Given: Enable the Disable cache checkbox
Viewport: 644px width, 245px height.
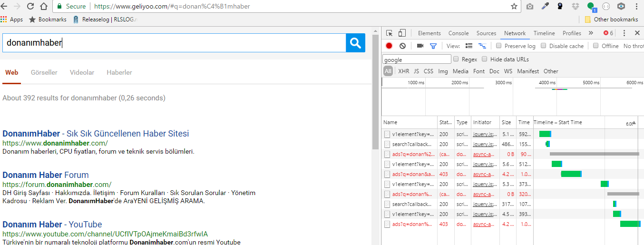Looking at the screenshot, I should tap(544, 46).
